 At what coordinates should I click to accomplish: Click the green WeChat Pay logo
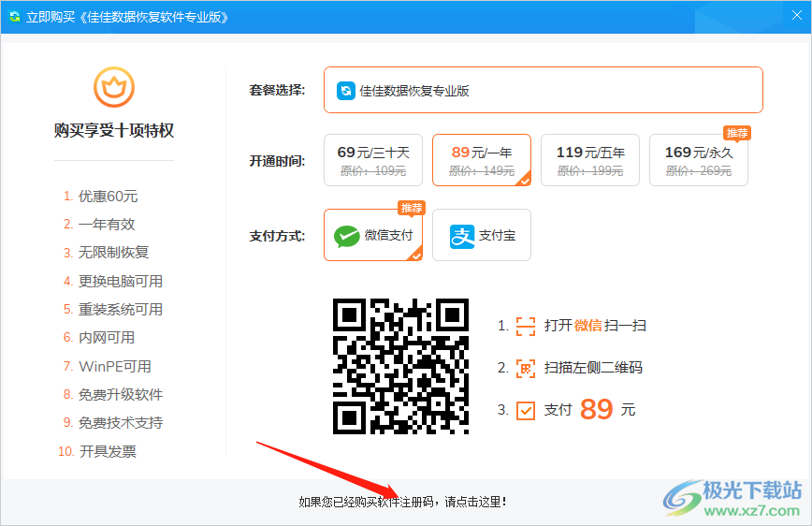(x=346, y=236)
